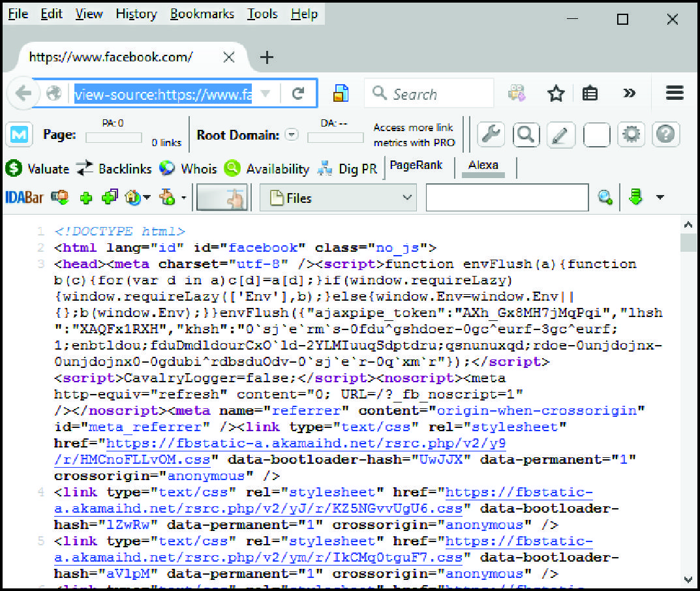700x591 pixels.
Task: Click the Alexa rank indicator
Action: 483,165
